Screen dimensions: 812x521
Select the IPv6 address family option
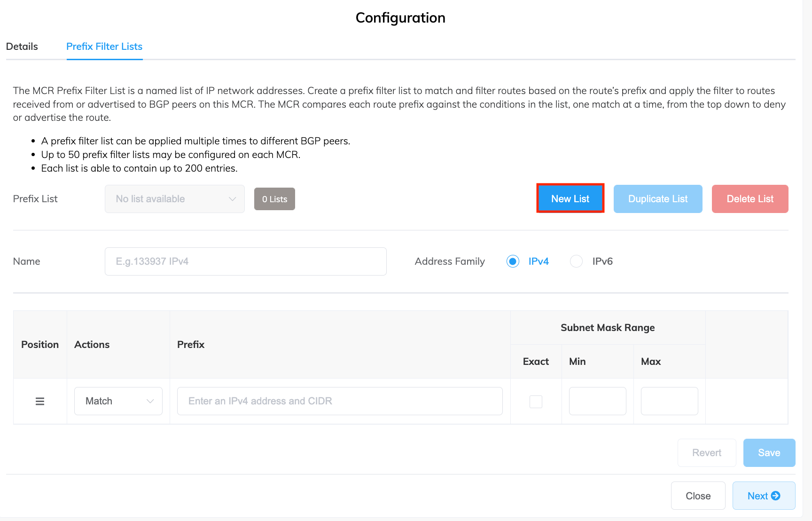pos(576,261)
